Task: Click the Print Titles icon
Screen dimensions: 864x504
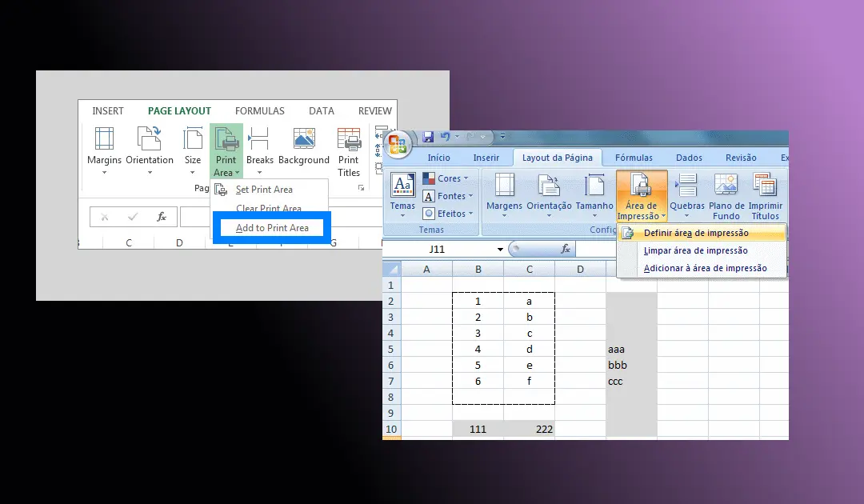Action: (349, 139)
